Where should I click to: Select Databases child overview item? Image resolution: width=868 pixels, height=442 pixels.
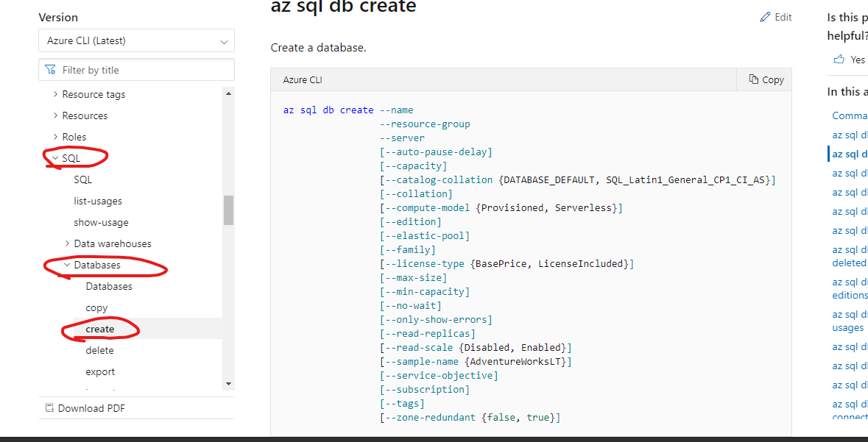[109, 287]
